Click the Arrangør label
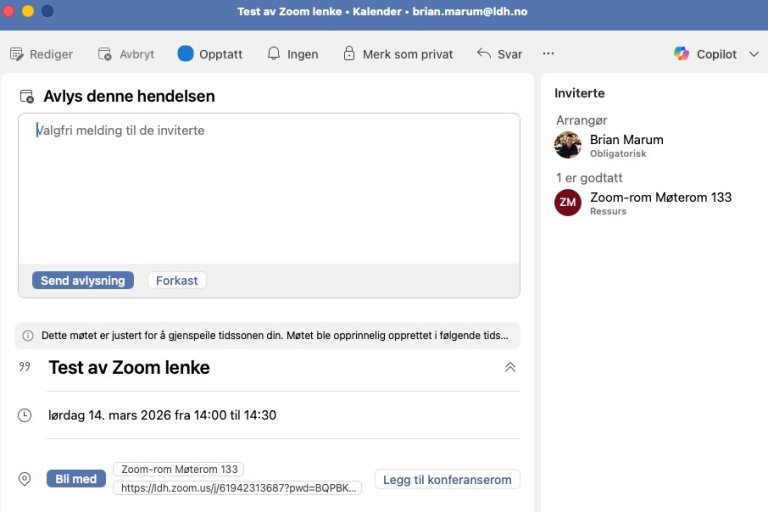The width and height of the screenshot is (768, 512). click(581, 120)
